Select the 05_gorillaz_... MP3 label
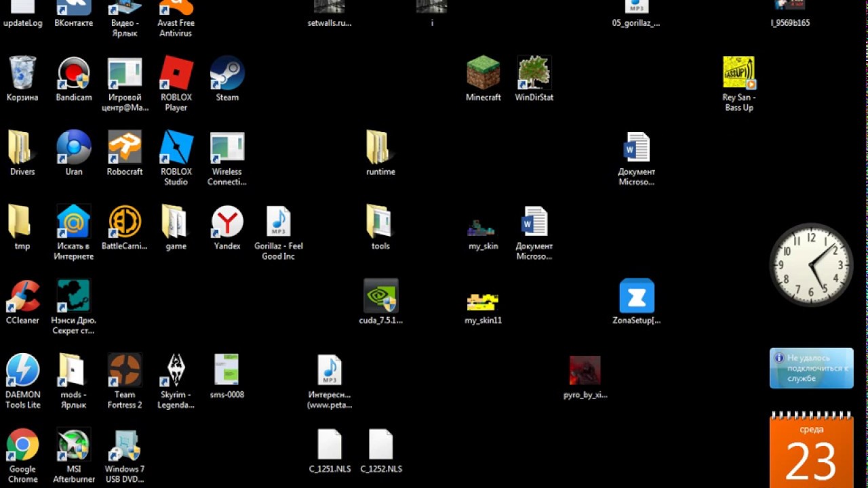Viewport: 868px width, 488px height. click(636, 23)
